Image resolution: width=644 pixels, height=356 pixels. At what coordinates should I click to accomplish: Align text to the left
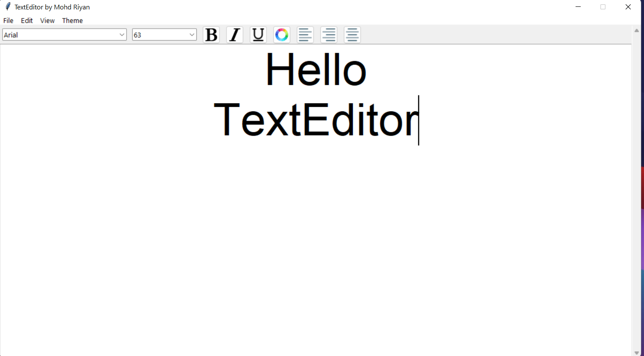click(305, 35)
